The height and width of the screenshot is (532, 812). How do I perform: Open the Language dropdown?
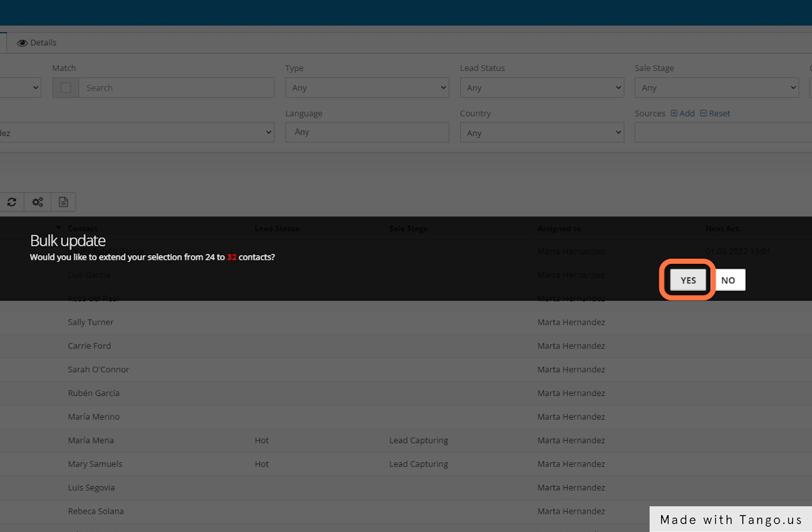click(x=367, y=132)
